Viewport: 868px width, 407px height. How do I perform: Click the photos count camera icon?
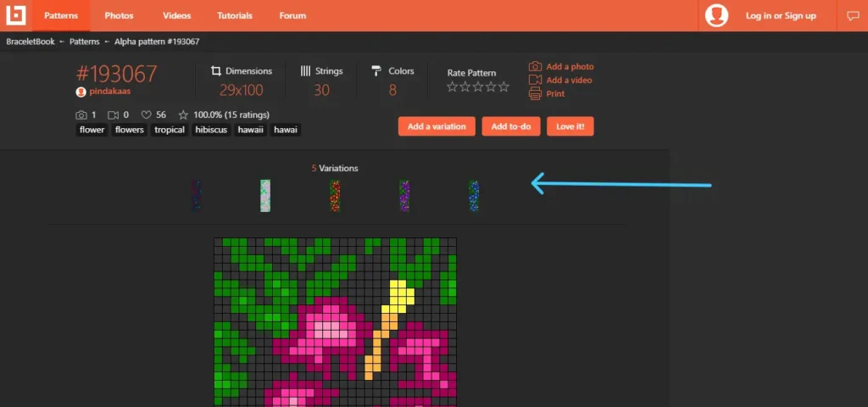click(81, 114)
